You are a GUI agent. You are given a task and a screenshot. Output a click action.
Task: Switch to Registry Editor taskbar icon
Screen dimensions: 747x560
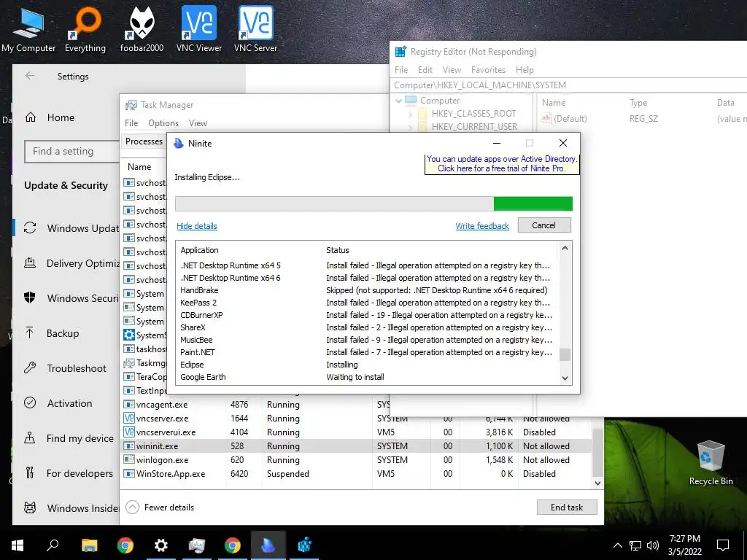[x=304, y=545]
